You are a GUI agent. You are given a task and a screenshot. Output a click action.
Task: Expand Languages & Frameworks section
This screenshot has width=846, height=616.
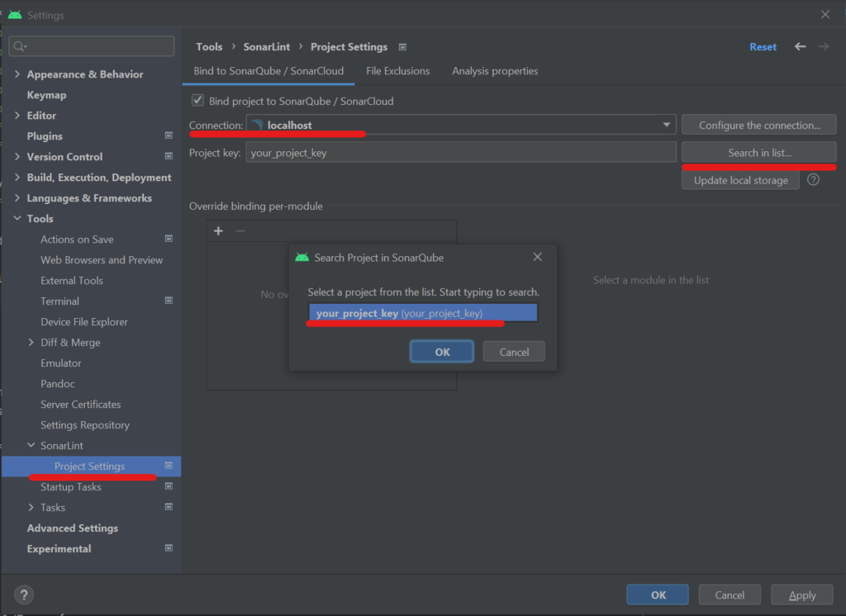pyautogui.click(x=17, y=198)
